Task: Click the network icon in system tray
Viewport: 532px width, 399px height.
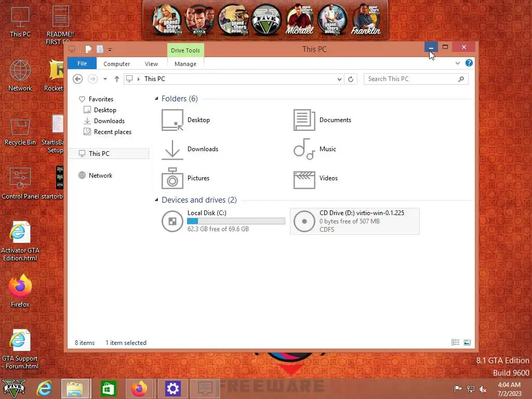Action: coord(470,389)
